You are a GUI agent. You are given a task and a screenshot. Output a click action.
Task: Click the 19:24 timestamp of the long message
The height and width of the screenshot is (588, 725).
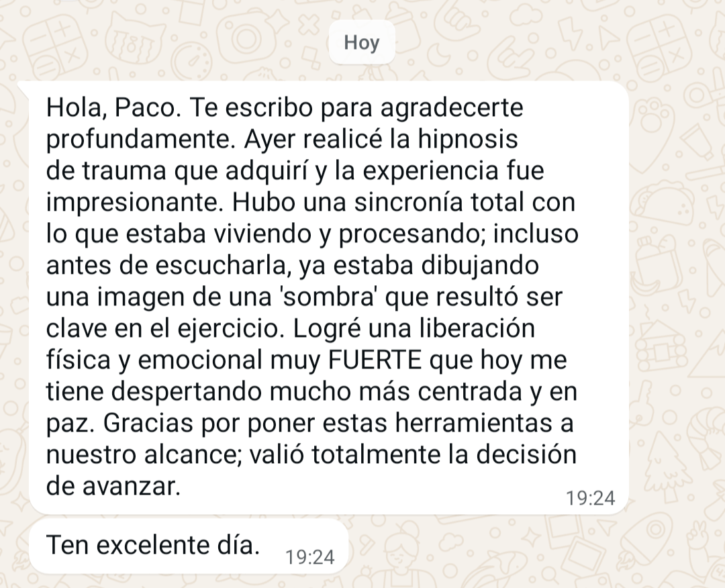(x=591, y=498)
